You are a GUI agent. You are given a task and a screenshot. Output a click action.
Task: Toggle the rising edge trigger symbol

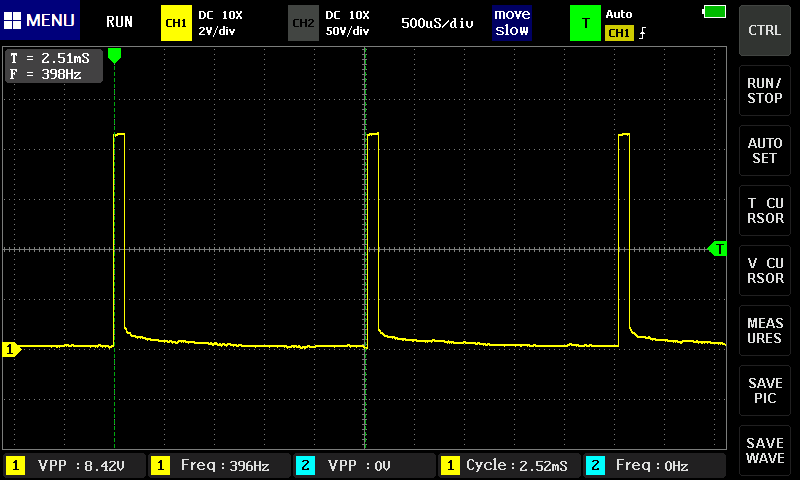click(x=642, y=33)
